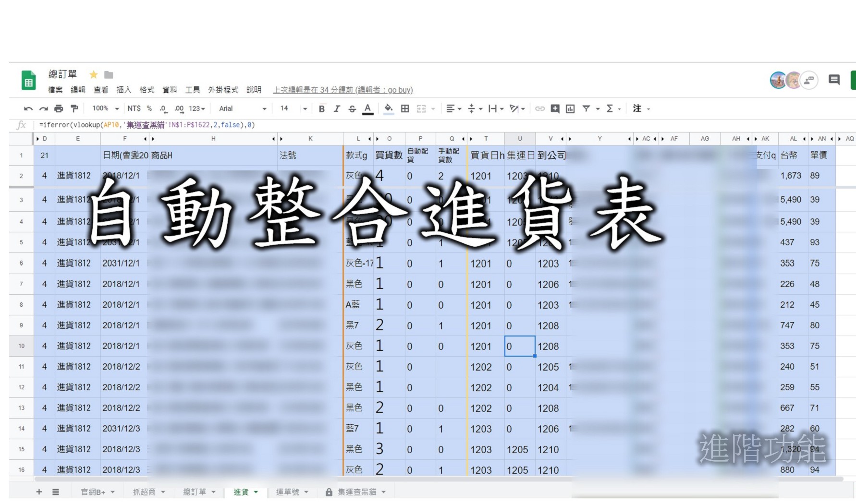Open the Σ functions dropdown

pos(612,108)
